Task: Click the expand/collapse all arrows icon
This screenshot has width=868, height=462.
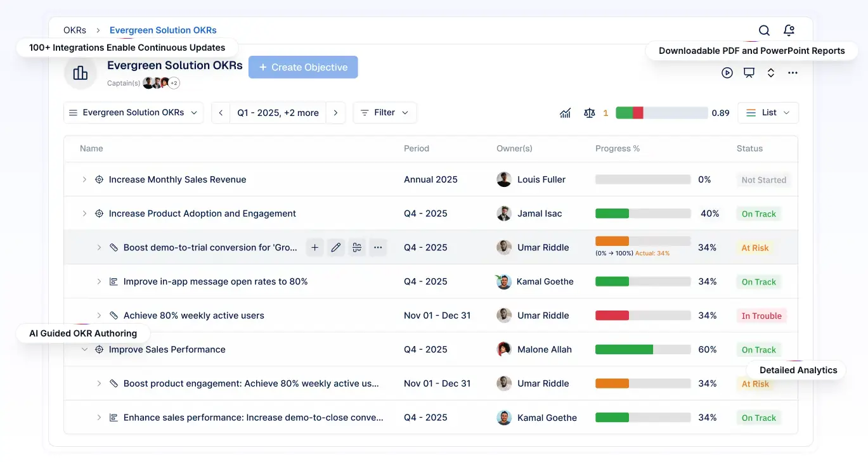Action: pos(771,73)
